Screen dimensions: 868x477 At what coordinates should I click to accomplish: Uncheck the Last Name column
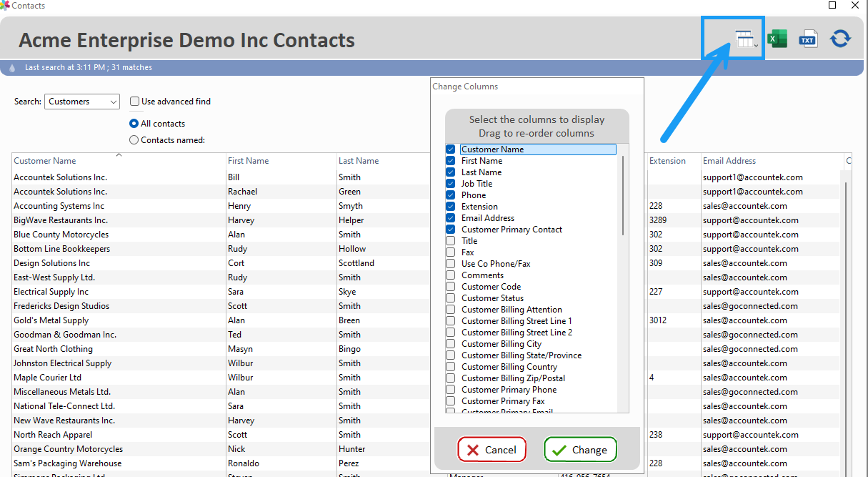click(451, 172)
